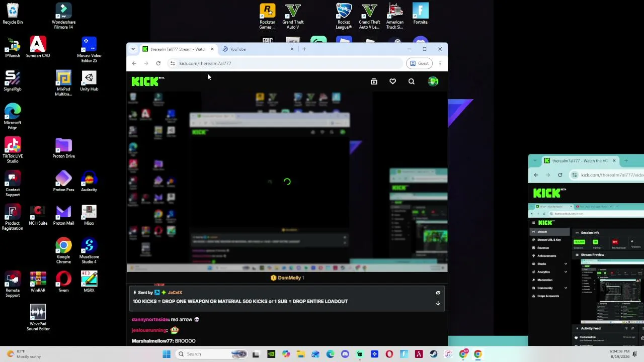Close the tab in right Chrome window
Screen dimensions: 644x362
(614, 160)
